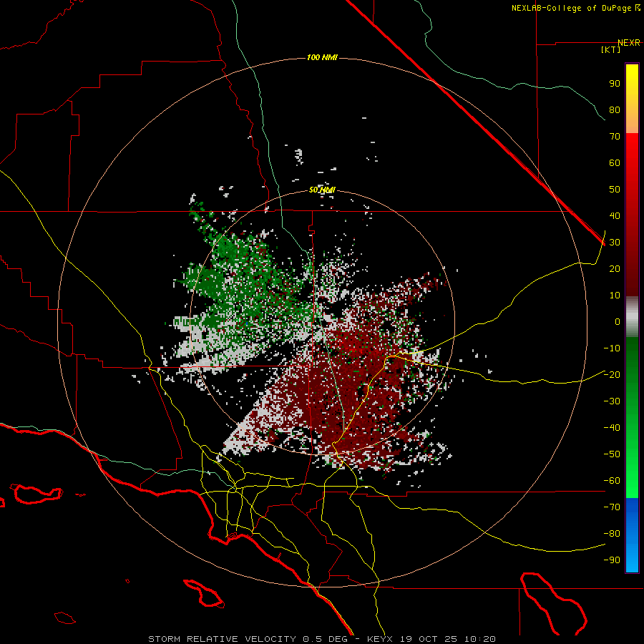Click the -50 value on the velocity scale
Screen dimensions: 644x644
click(612, 454)
